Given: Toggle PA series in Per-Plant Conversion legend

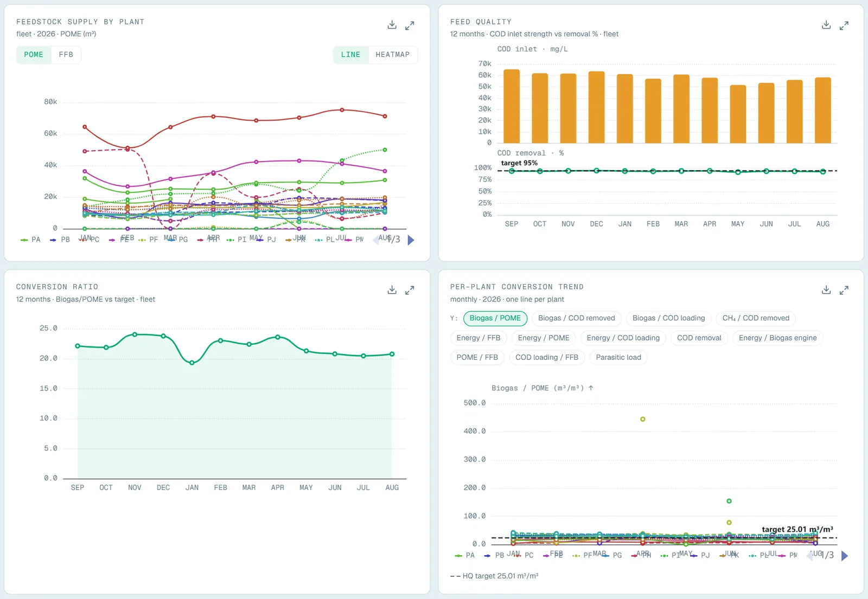Looking at the screenshot, I should [x=465, y=556].
